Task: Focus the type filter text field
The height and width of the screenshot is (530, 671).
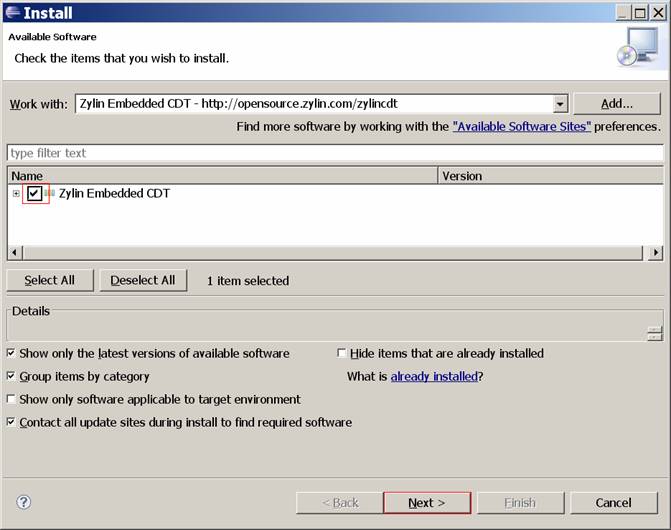Action: (335, 153)
